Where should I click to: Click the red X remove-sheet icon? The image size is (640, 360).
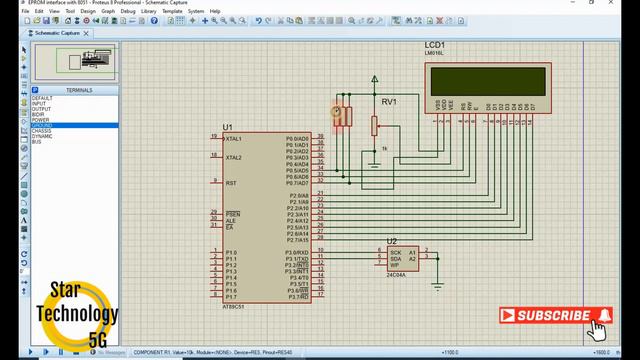(x=440, y=21)
